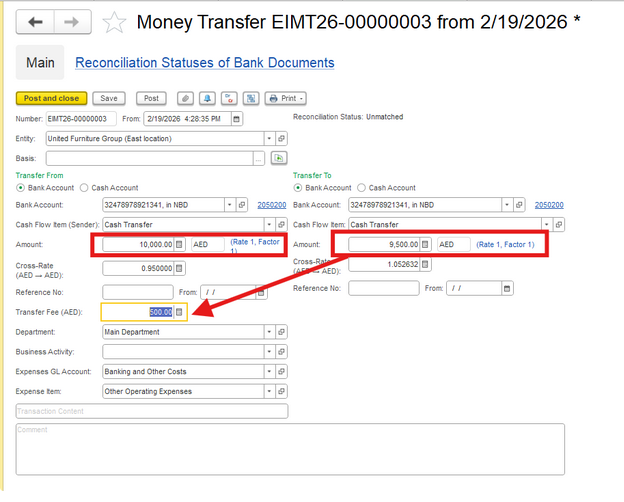Open Reconciliation Statuses of Bank Documents tab
This screenshot has width=624, height=502.
(205, 63)
